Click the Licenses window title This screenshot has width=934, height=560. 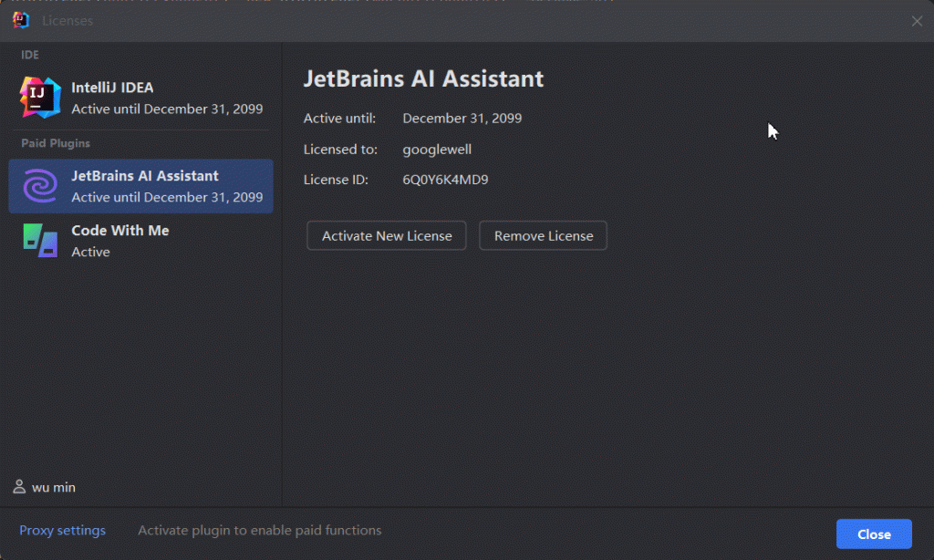67,21
